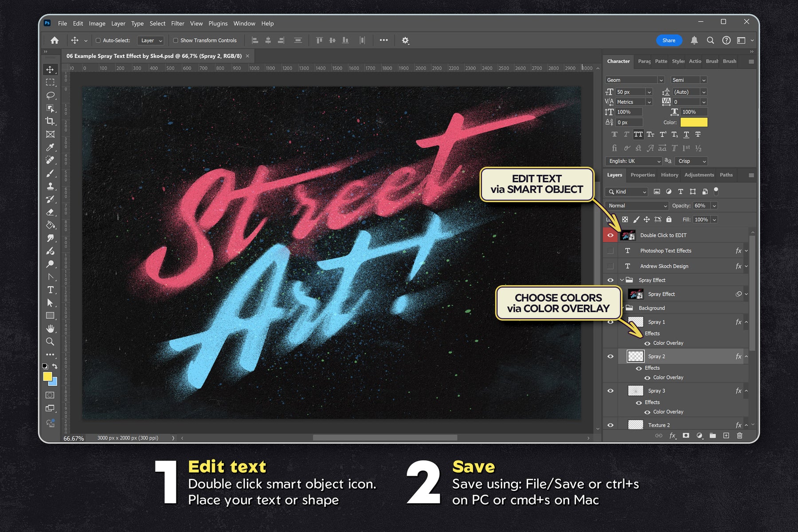Check Show Transform Controls
The image size is (798, 532).
pos(176,40)
